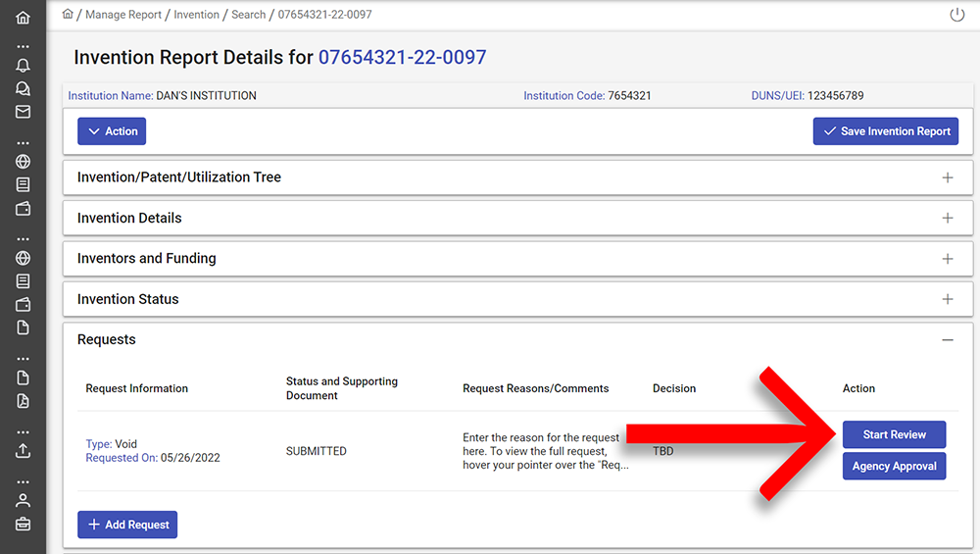Open the mail envelope icon in the sidebar

point(23,112)
